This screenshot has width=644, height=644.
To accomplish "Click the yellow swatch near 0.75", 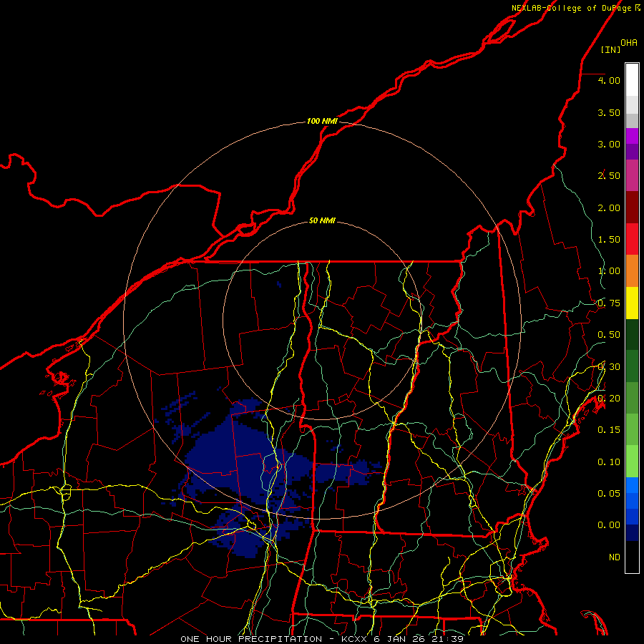I will click(632, 303).
